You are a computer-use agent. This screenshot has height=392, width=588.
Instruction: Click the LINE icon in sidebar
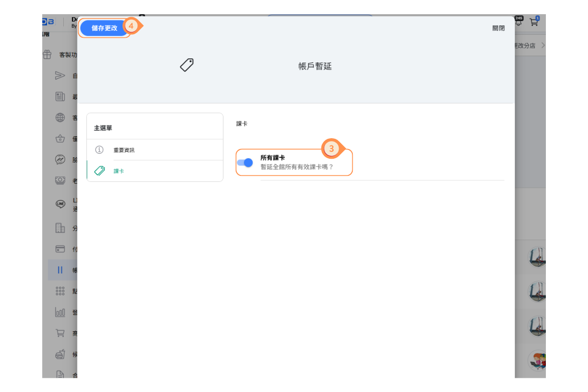pos(60,204)
